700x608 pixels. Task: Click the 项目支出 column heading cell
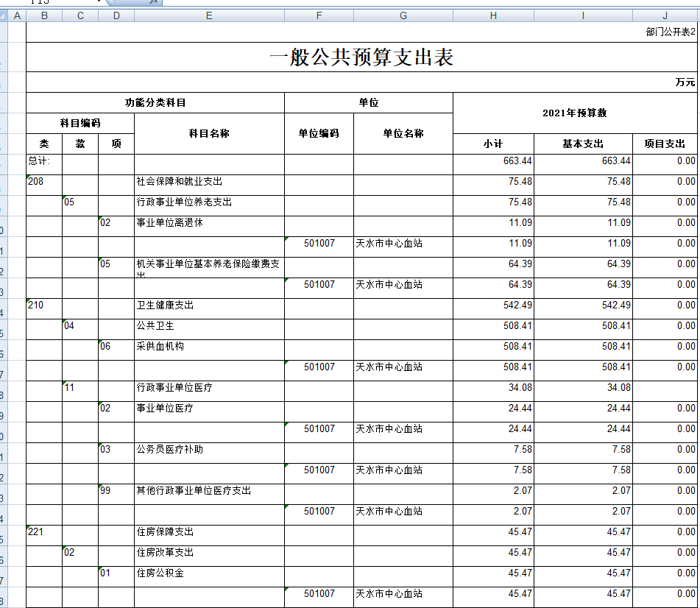(665, 144)
